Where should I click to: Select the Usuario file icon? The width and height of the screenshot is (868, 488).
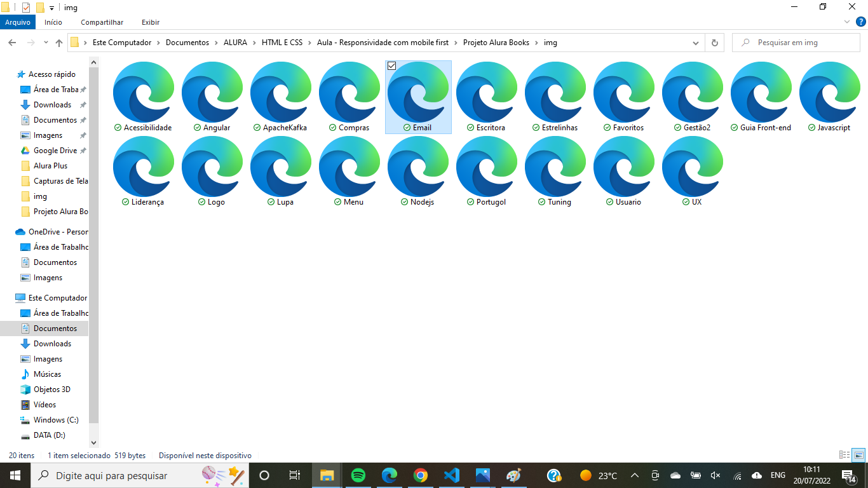[624, 166]
